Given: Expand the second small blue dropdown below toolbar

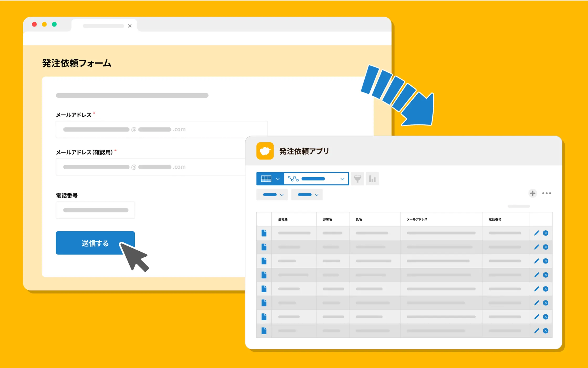Looking at the screenshot, I should click(307, 195).
